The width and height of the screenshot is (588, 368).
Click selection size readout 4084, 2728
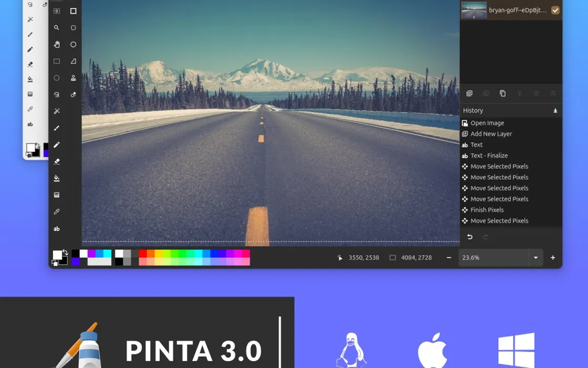click(416, 258)
